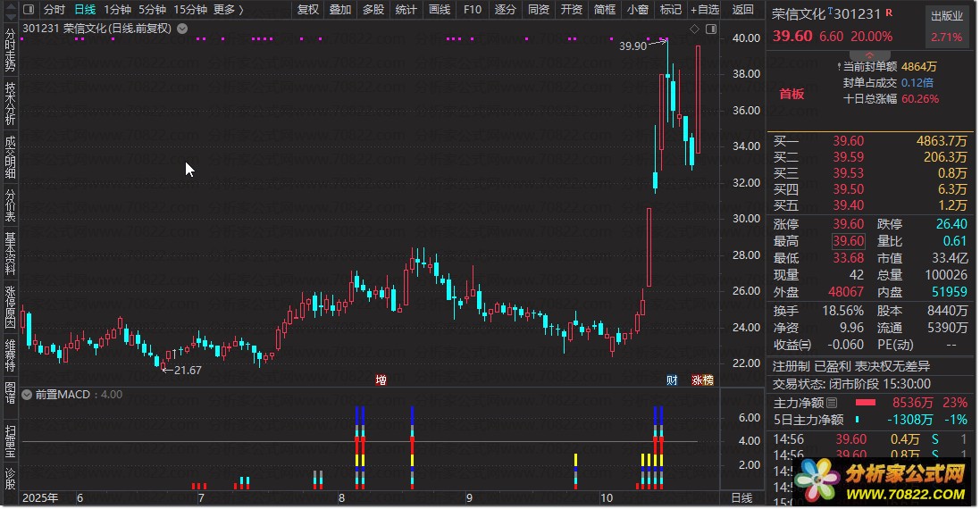Collapse the limit-up info panel with chevron
This screenshot has width=980, height=509.
click(868, 55)
